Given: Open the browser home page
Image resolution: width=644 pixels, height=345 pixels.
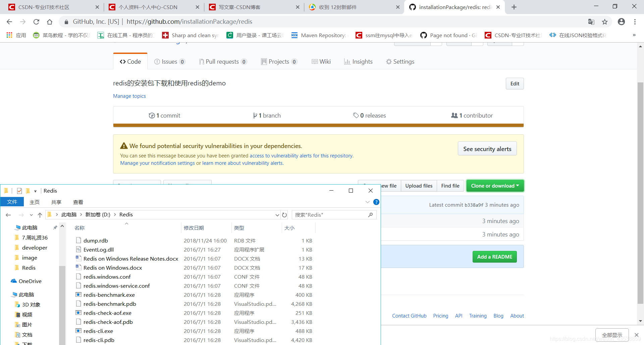Looking at the screenshot, I should coord(50,22).
